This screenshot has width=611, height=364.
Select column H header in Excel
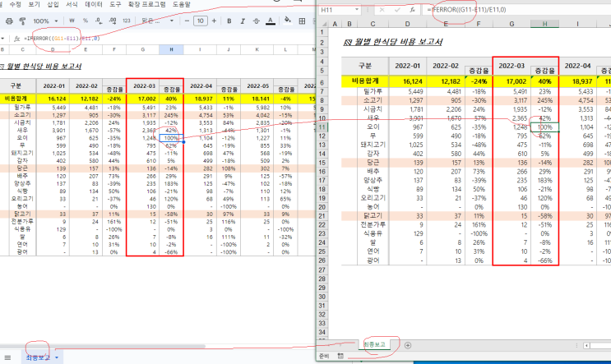(x=544, y=24)
